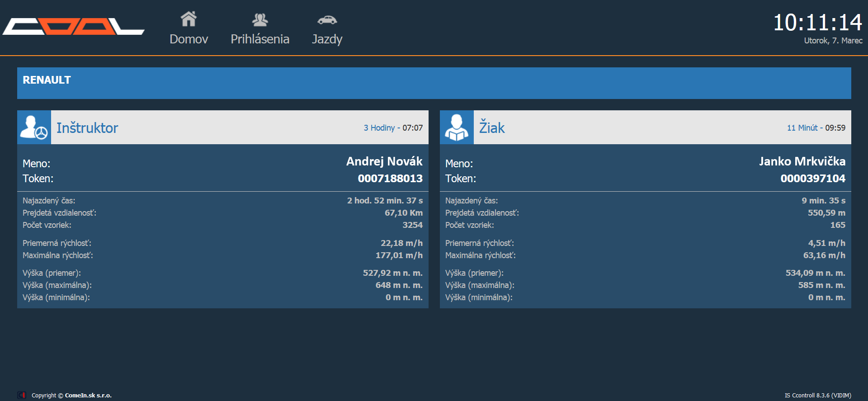The image size is (868, 401).
Task: Open the Prihlásenia menu label
Action: pos(260,39)
